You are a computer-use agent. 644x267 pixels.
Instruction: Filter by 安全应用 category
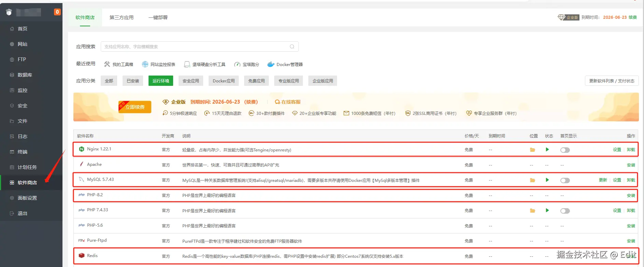click(x=191, y=81)
